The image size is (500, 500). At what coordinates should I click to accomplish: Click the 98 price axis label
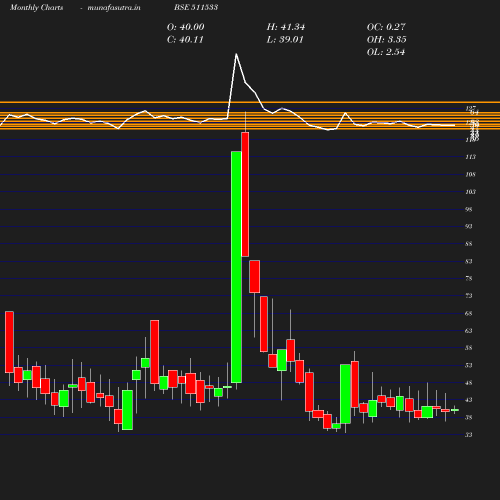(469, 209)
